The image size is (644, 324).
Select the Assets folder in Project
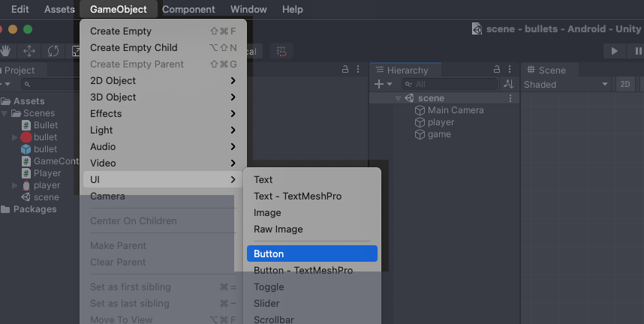pos(23,101)
